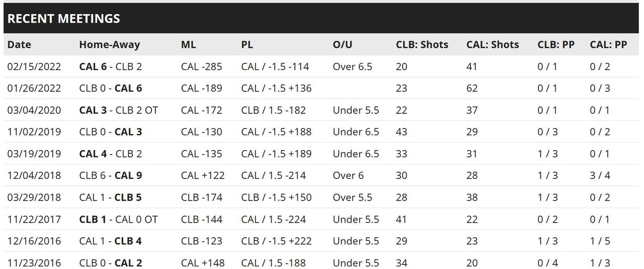Open the CAL 6 - CLB 2 matchup

110,66
